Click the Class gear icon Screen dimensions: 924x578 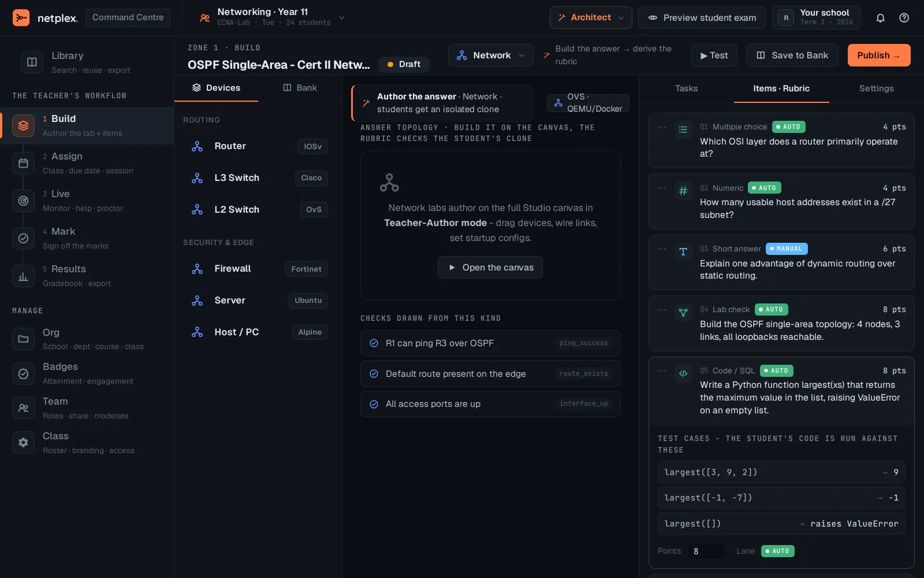[23, 443]
